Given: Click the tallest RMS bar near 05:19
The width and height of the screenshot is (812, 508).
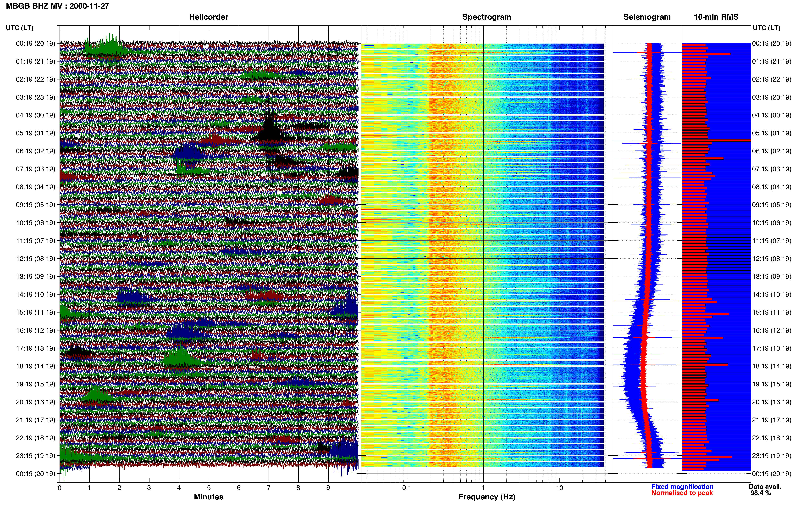Looking at the screenshot, I should coord(716,140).
